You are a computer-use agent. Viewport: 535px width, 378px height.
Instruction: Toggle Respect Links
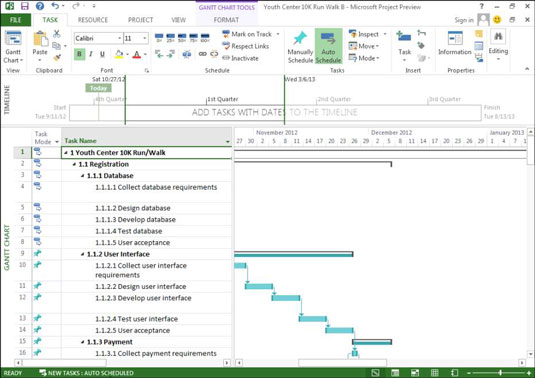(245, 46)
